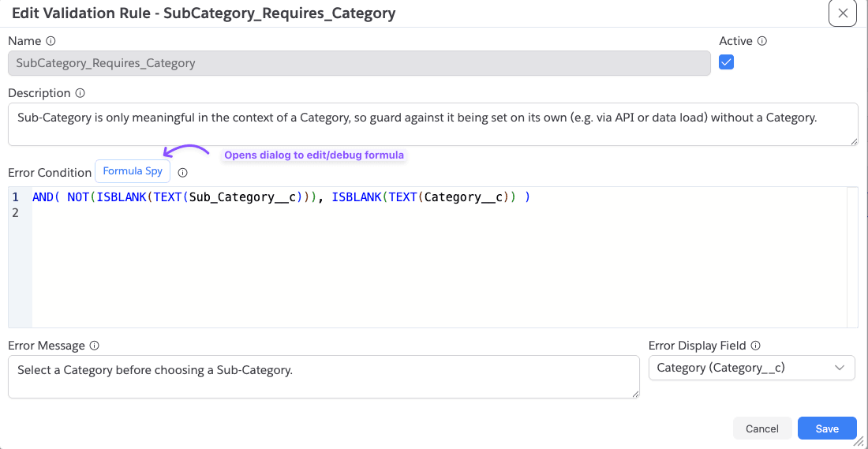Click the disabled Name field

point(359,63)
